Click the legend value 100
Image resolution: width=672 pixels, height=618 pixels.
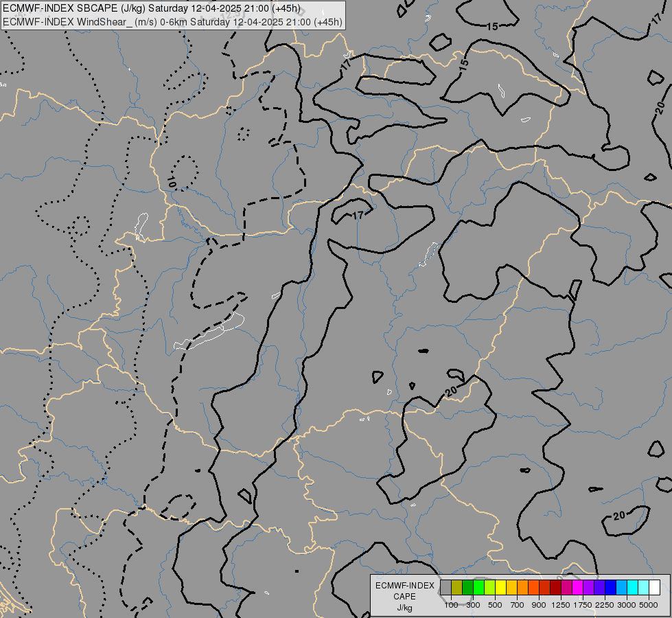click(x=451, y=605)
